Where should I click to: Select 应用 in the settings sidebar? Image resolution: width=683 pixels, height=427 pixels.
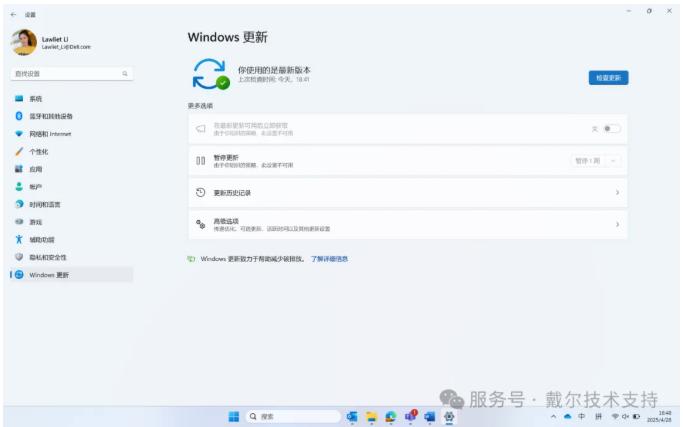coord(71,169)
